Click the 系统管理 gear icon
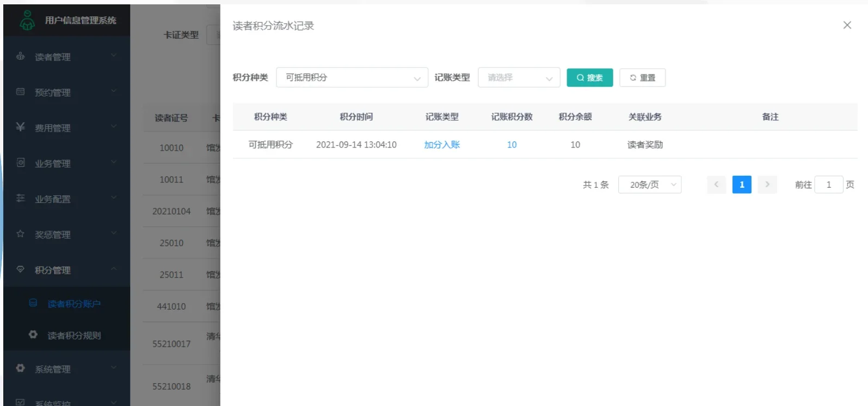This screenshot has width=868, height=406. point(21,368)
